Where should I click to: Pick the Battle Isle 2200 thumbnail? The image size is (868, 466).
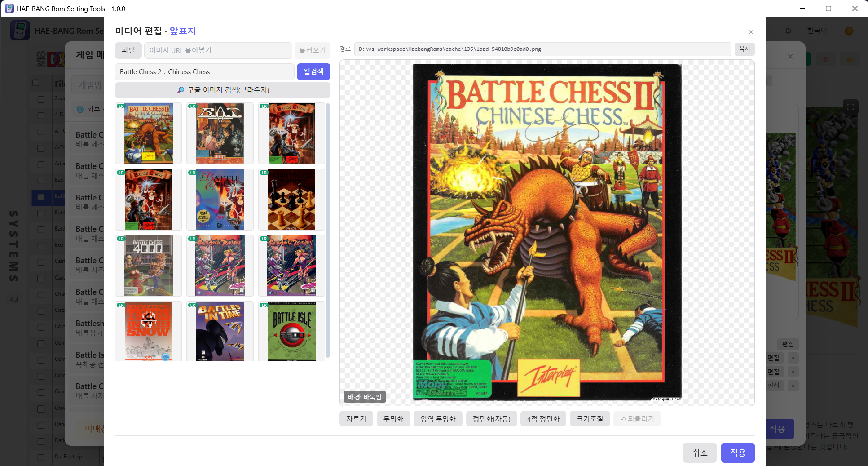(x=291, y=331)
